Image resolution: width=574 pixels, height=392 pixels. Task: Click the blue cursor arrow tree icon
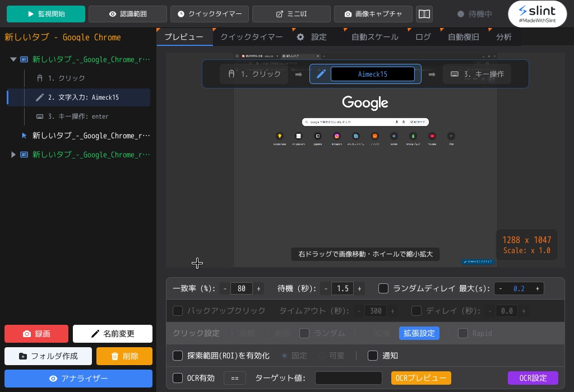point(24,136)
